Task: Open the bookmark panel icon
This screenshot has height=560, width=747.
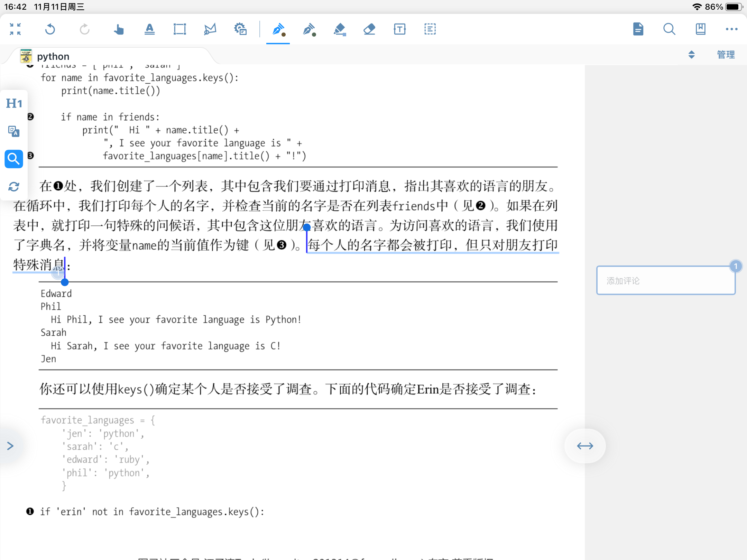Action: point(700,29)
